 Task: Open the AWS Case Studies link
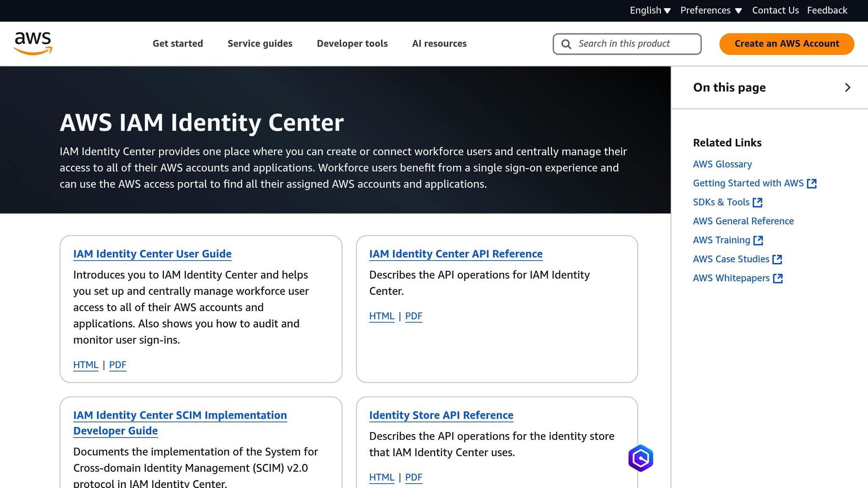731,259
